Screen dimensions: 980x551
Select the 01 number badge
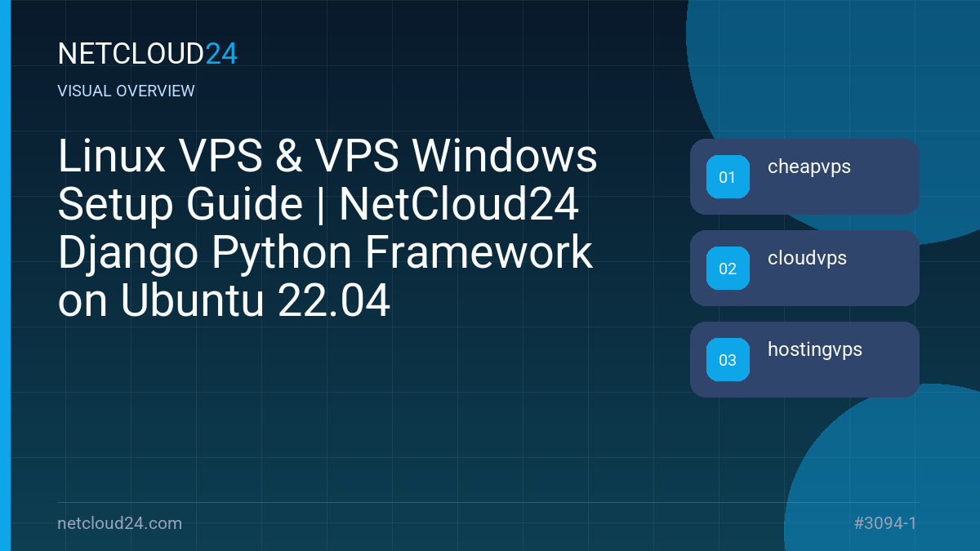[x=728, y=177]
